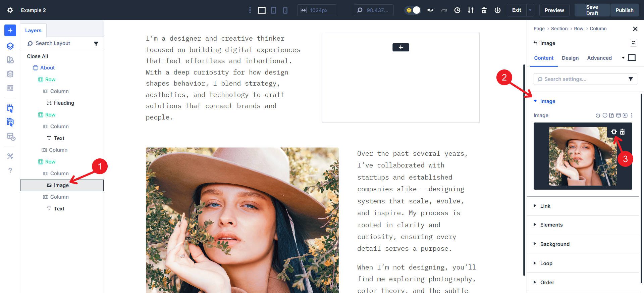The image size is (644, 293).
Task: Click Close All in Layers panel
Action: click(x=37, y=56)
